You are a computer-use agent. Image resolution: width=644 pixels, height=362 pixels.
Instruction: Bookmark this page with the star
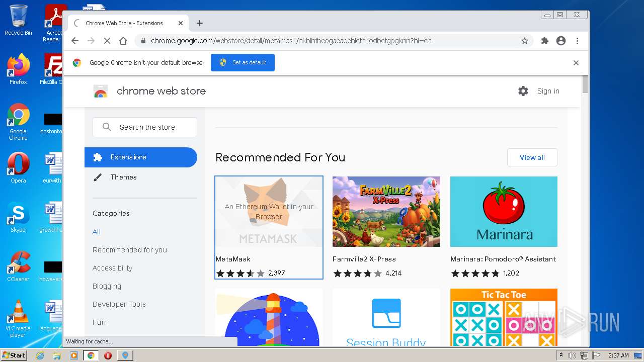tap(525, 41)
